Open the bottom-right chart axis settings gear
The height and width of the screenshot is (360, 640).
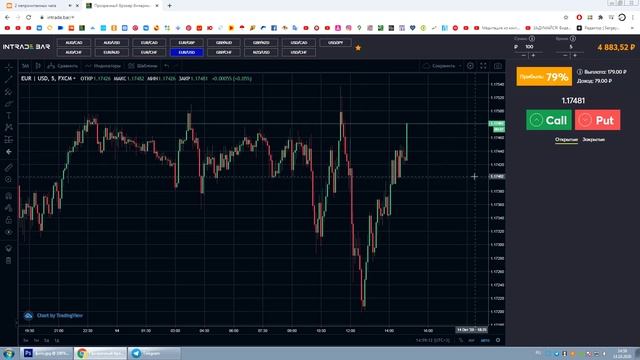pos(498,340)
